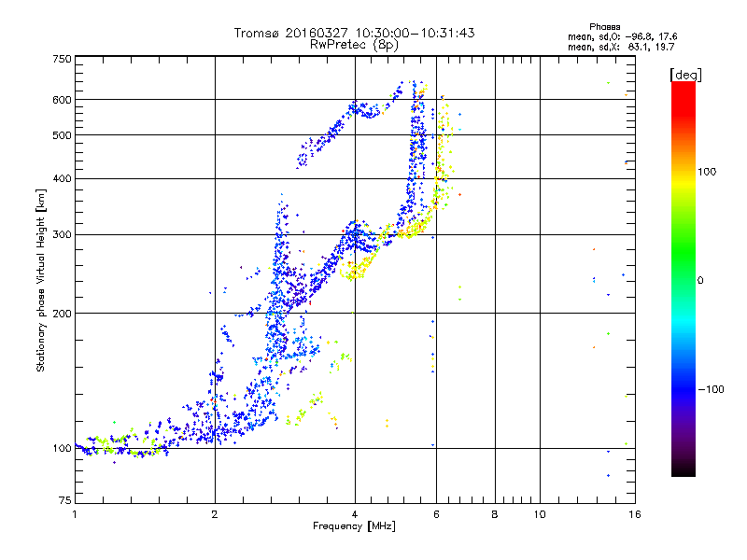The height and width of the screenshot is (560, 747).
Task: Click the x-axis tick label '1'
Action: pyautogui.click(x=75, y=514)
